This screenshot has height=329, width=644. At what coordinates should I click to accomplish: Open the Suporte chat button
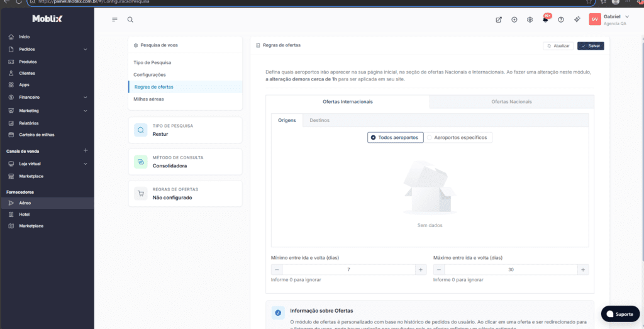click(619, 314)
